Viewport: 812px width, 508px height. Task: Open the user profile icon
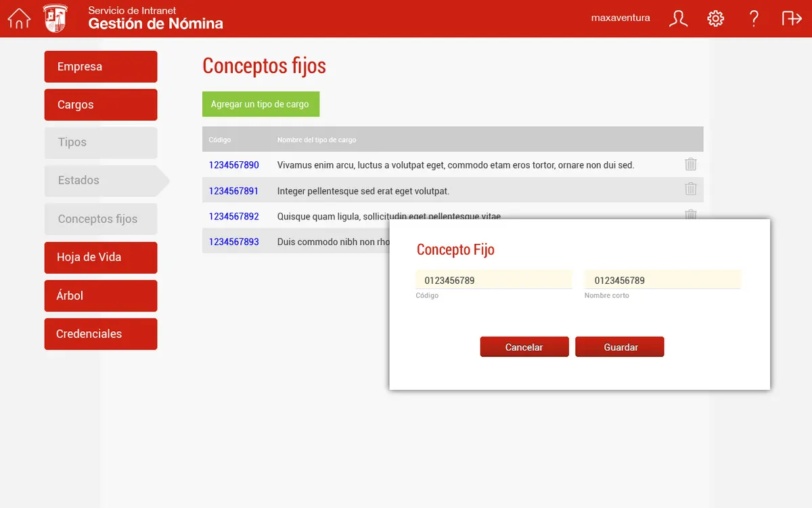click(x=678, y=18)
